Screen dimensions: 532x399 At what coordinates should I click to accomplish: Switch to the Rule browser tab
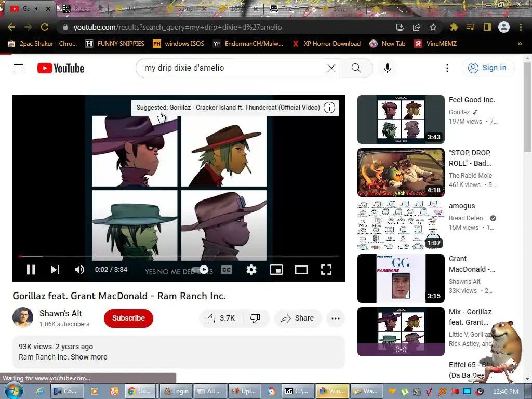[x=81, y=8]
